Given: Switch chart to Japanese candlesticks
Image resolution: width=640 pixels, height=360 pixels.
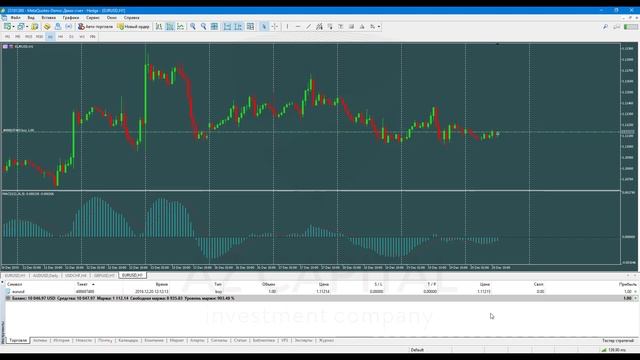Looking at the screenshot, I should point(169,27).
